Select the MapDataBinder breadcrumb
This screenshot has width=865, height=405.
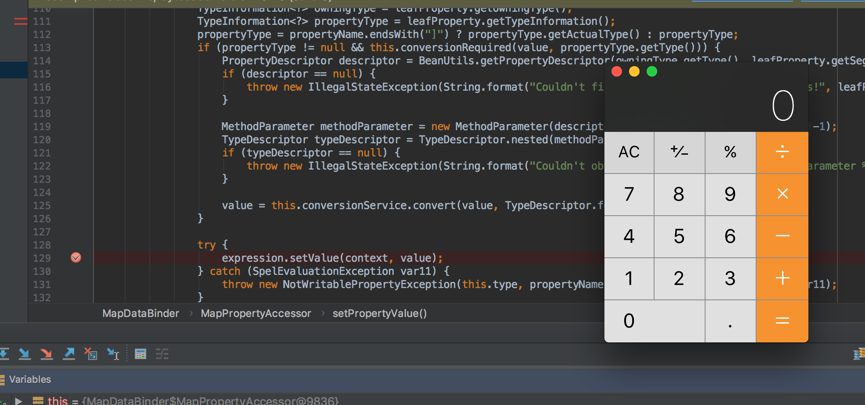(x=140, y=313)
